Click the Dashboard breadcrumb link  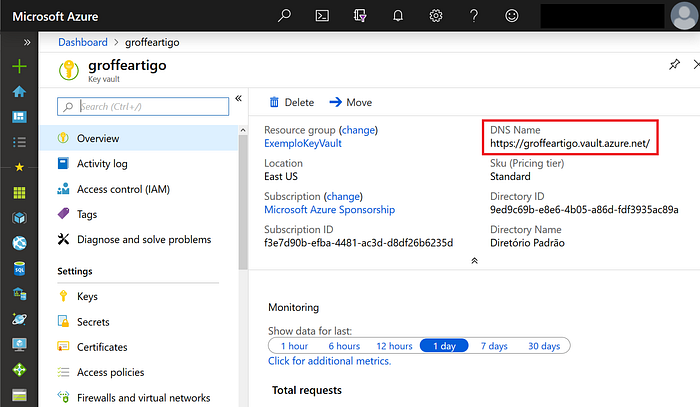(83, 42)
